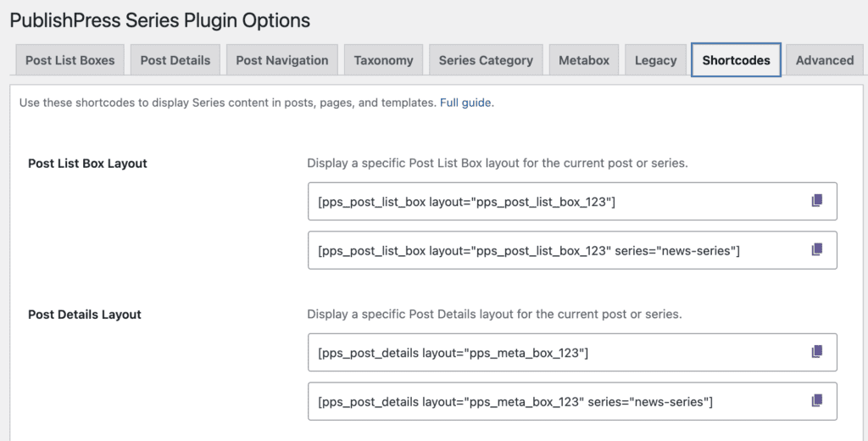The width and height of the screenshot is (868, 441).
Task: Select the post details news-series shortcode field
Action: click(x=551, y=401)
